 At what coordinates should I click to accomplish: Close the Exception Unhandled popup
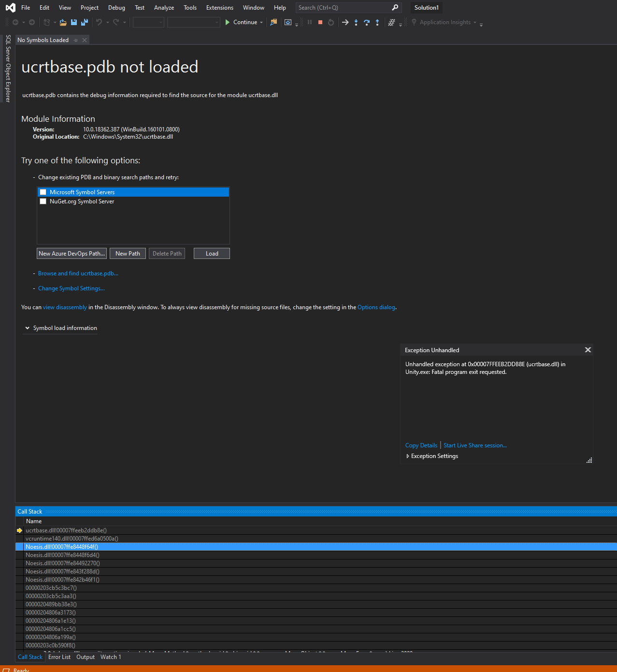pos(588,350)
